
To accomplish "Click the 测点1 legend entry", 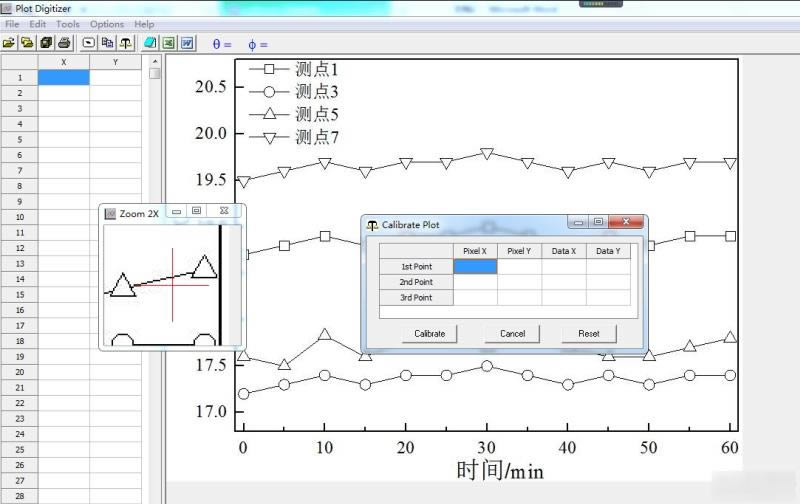I will pyautogui.click(x=294, y=69).
